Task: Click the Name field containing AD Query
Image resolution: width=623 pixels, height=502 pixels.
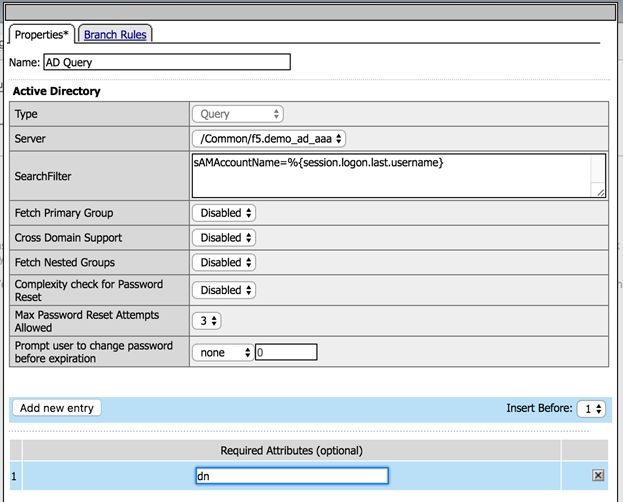Action: point(166,62)
